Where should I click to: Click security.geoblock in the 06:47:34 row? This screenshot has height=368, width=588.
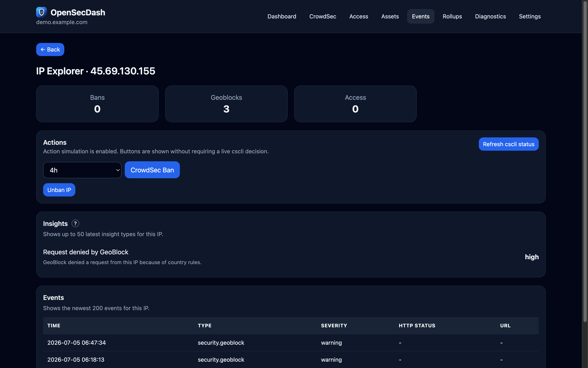point(221,343)
